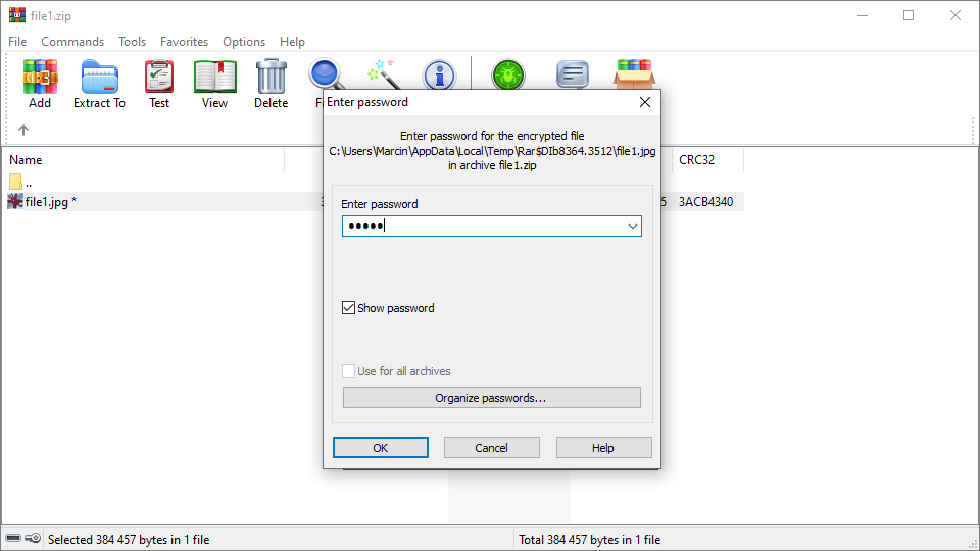Click the password input field

coord(490,226)
